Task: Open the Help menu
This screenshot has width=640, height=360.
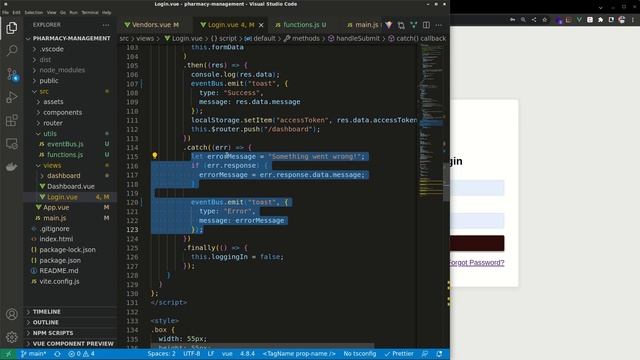Action: point(107,13)
